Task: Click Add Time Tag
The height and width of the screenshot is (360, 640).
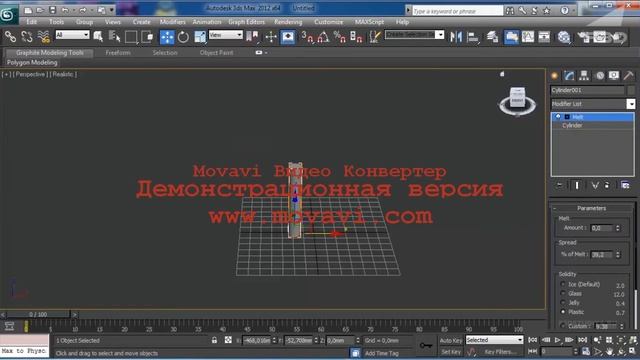Action: pyautogui.click(x=381, y=353)
